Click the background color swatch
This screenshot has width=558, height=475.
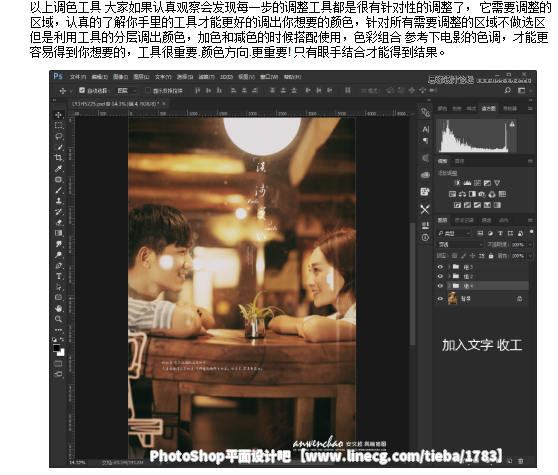tap(62, 353)
